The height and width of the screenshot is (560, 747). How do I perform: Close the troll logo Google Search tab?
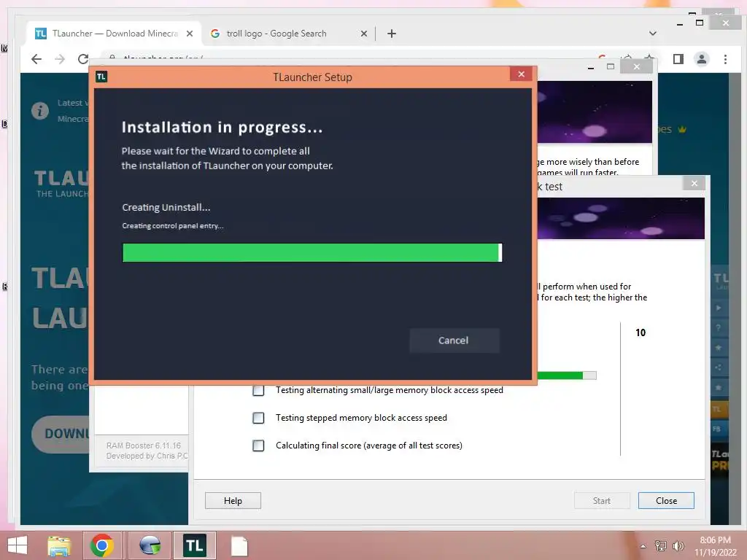tap(364, 34)
